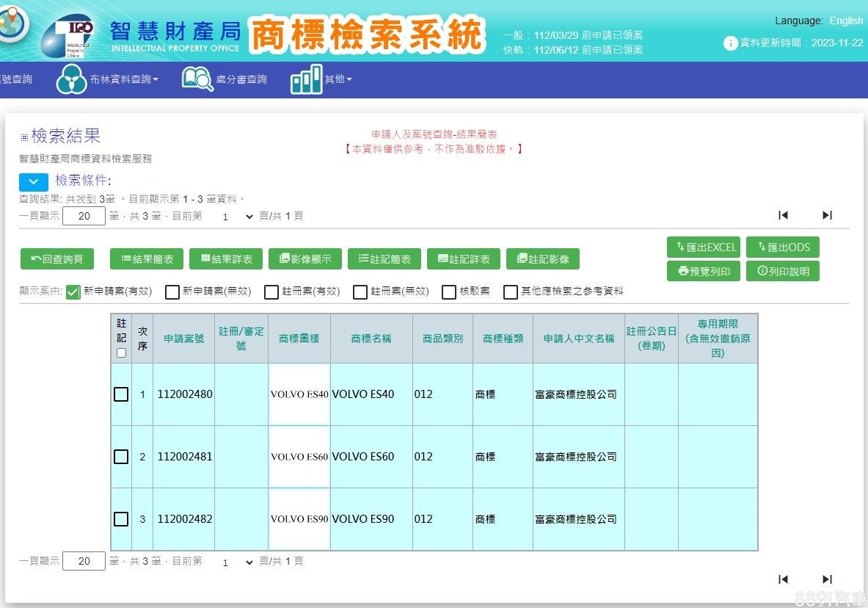Click the 匯出EXCEL export button

tap(704, 247)
